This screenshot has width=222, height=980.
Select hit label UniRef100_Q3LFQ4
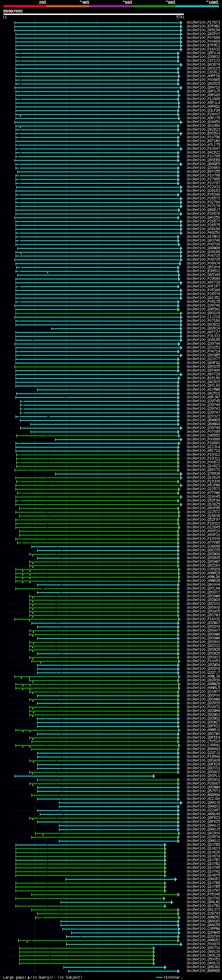(203, 110)
